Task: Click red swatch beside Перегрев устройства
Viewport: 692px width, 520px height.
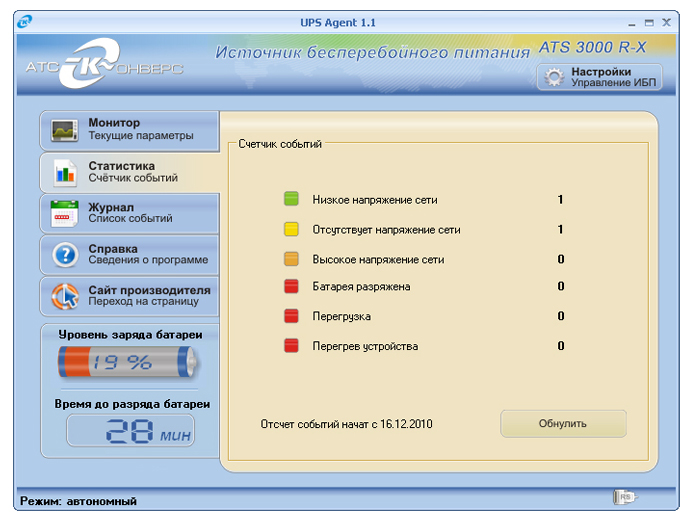Action: [291, 346]
